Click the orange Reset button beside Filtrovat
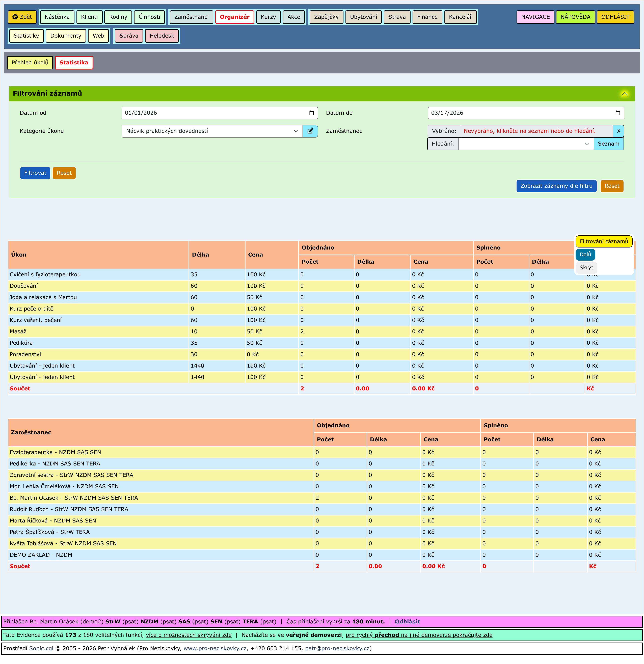Image resolution: width=644 pixels, height=664 pixels. tap(64, 173)
